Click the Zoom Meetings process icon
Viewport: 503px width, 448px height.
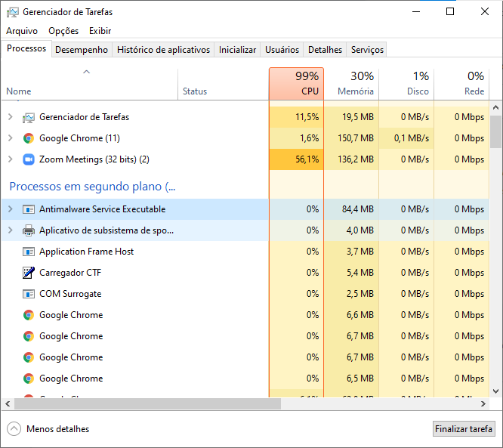point(29,159)
